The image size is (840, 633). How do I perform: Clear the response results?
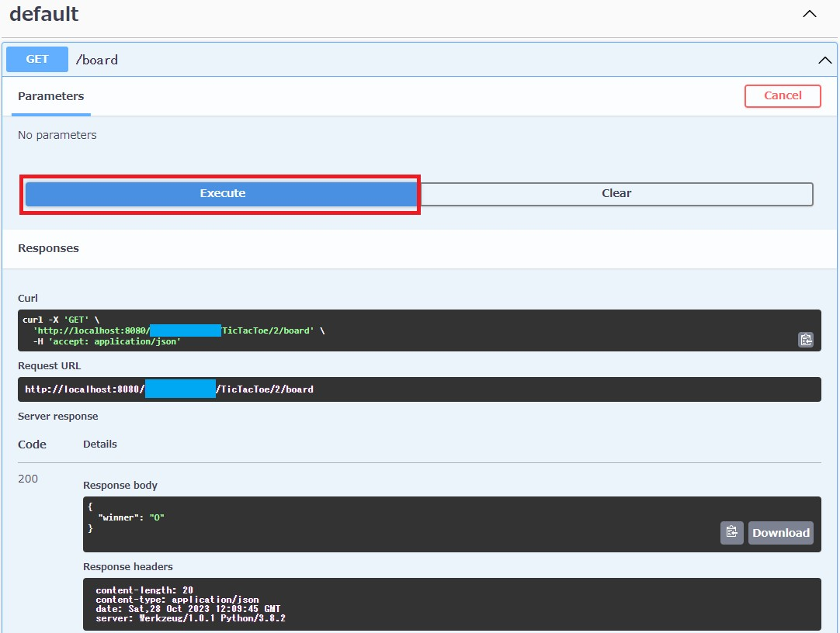pyautogui.click(x=616, y=194)
